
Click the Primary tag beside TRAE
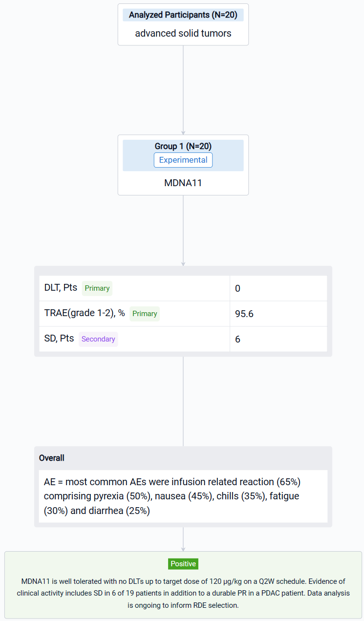[x=145, y=314]
